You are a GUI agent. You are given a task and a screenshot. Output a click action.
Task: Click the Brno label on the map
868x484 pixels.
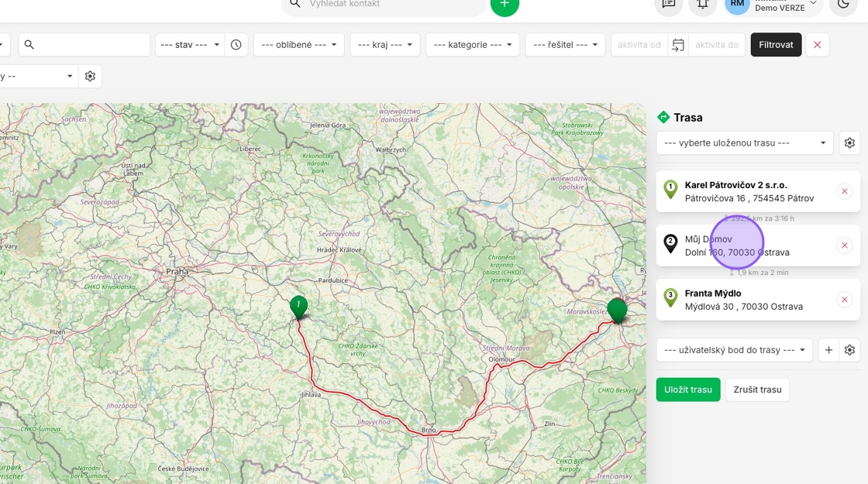(x=429, y=430)
